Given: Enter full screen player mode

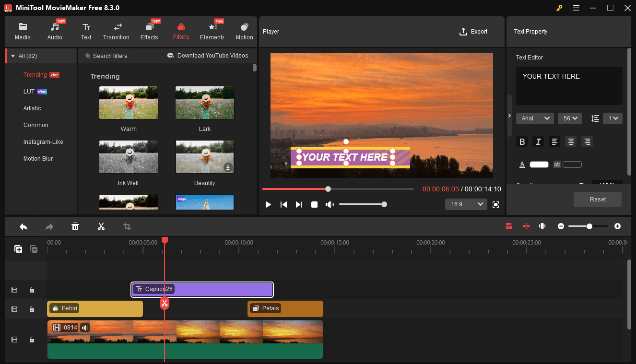Looking at the screenshot, I should coord(496,204).
